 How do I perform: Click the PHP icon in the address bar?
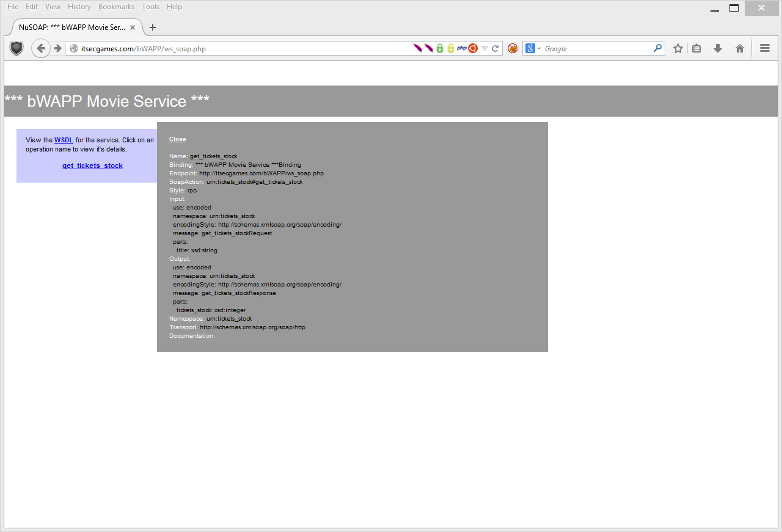(462, 48)
